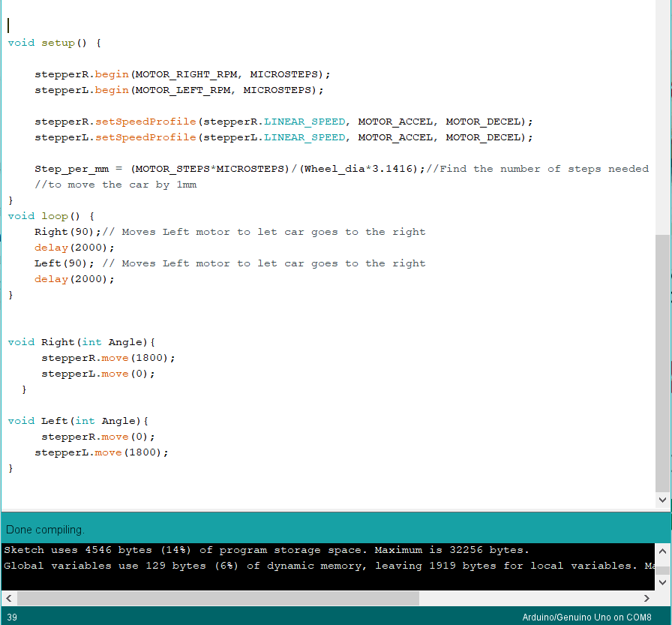The image size is (672, 625).
Task: Click the 'Left(90);' call line
Action: (230, 263)
